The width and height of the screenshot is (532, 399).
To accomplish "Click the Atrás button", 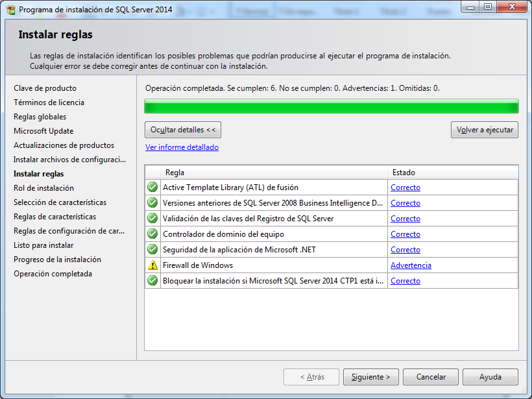I will 311,377.
